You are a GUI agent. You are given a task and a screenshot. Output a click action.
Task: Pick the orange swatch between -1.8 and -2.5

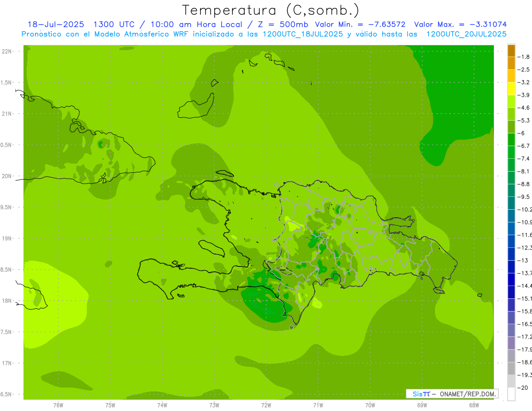point(511,63)
